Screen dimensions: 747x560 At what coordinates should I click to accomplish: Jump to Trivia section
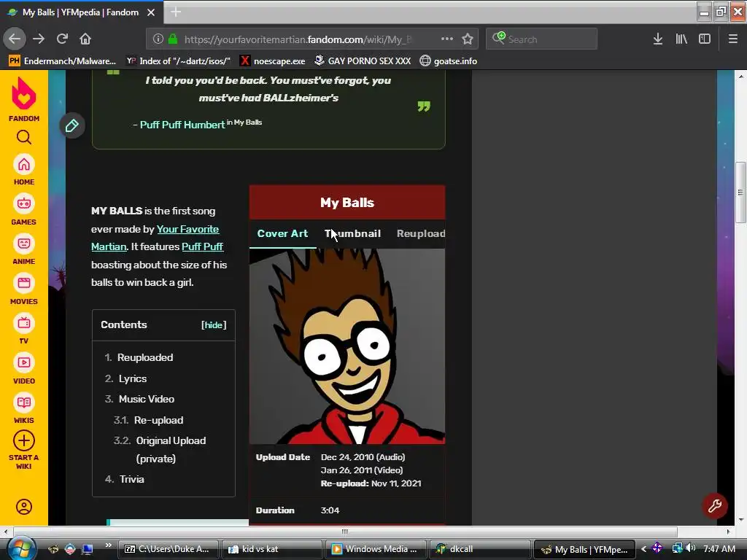point(131,479)
